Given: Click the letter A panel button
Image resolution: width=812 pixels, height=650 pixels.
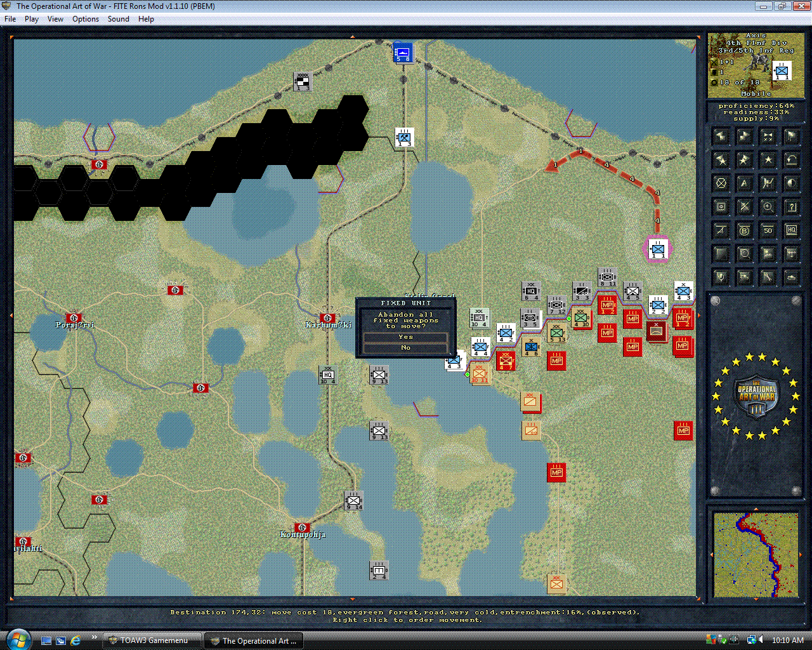Looking at the screenshot, I should pyautogui.click(x=744, y=183).
